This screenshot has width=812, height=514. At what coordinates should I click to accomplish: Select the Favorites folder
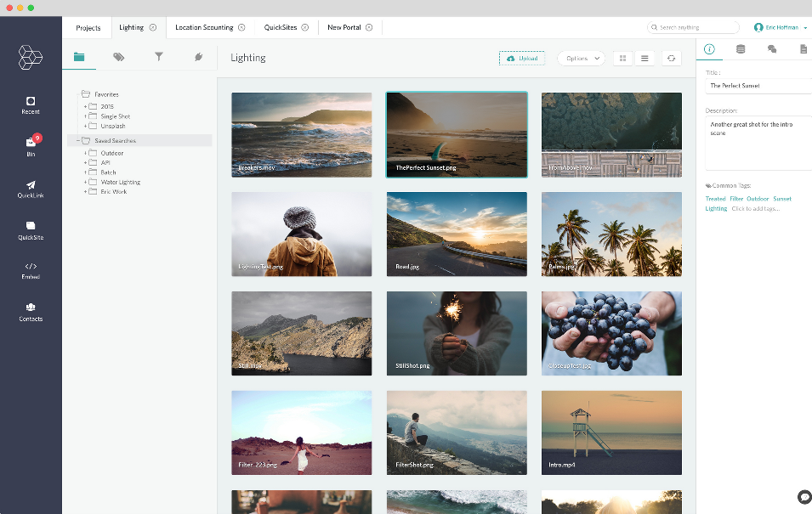pos(106,94)
